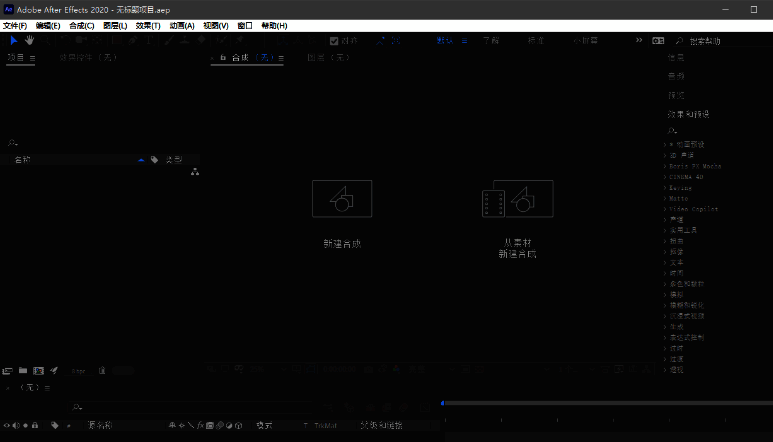Image resolution: width=773 pixels, height=442 pixels.
Task: Show more workspaces with double chevron
Action: (x=639, y=40)
